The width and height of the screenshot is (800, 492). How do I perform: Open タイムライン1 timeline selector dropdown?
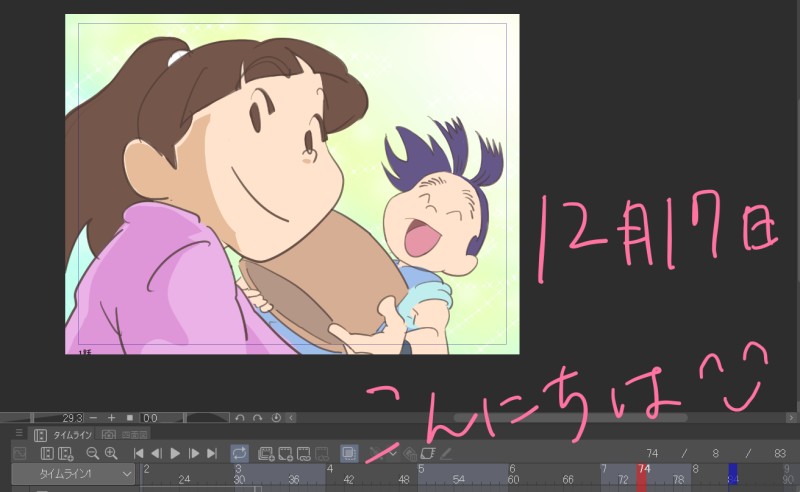click(x=73, y=474)
